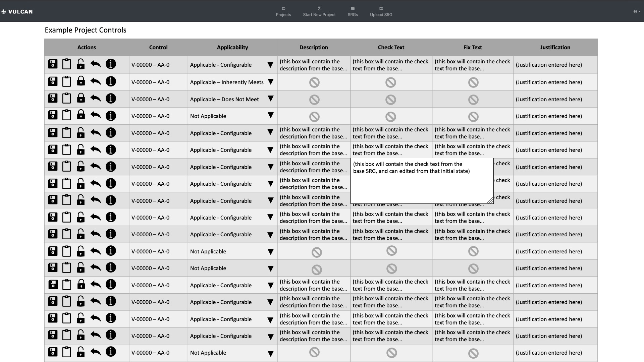The height and width of the screenshot is (362, 644).
Task: Go to the Projects menu
Action: 283,11
